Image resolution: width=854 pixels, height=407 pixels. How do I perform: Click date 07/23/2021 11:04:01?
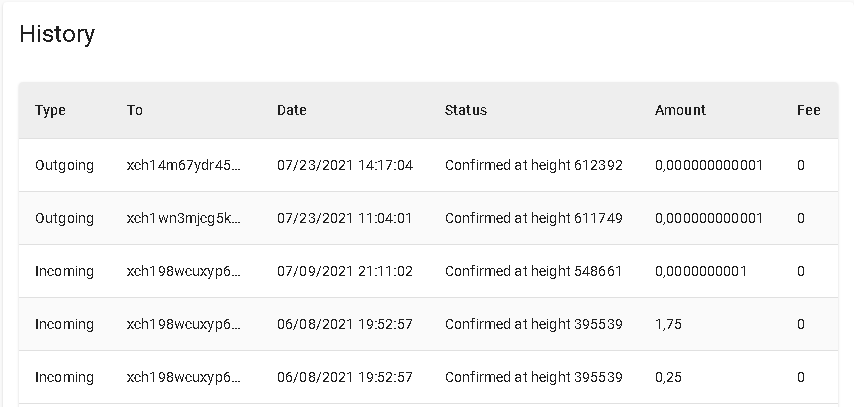pos(345,218)
